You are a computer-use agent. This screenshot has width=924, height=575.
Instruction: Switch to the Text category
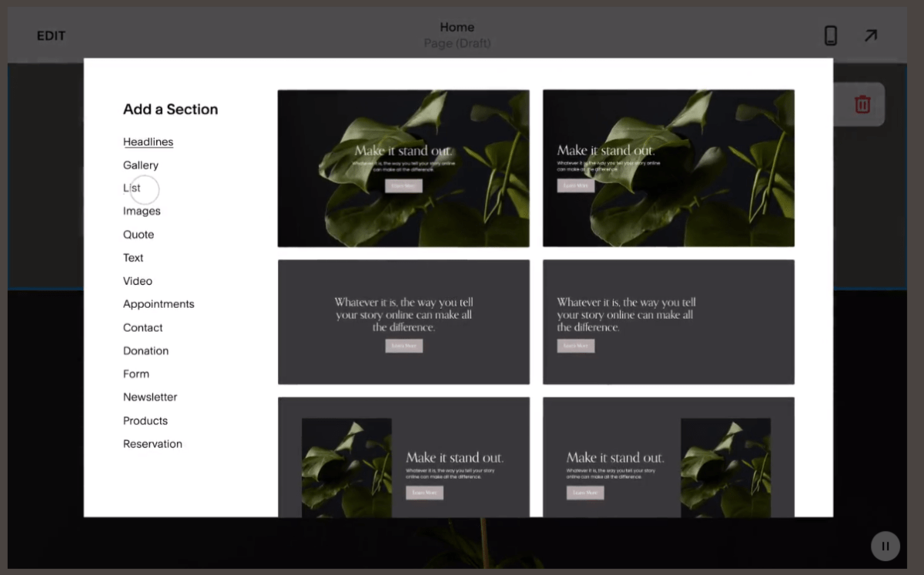(x=132, y=258)
